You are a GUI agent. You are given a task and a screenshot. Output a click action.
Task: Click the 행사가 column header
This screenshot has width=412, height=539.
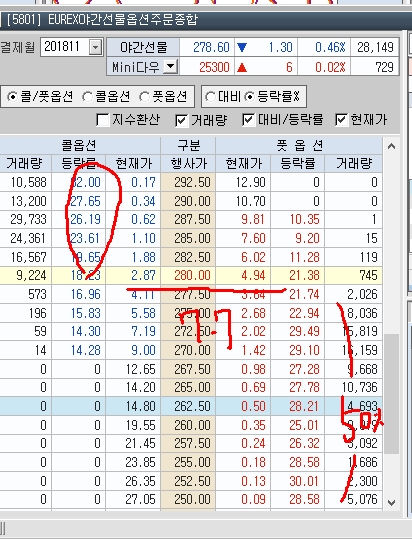pos(188,164)
